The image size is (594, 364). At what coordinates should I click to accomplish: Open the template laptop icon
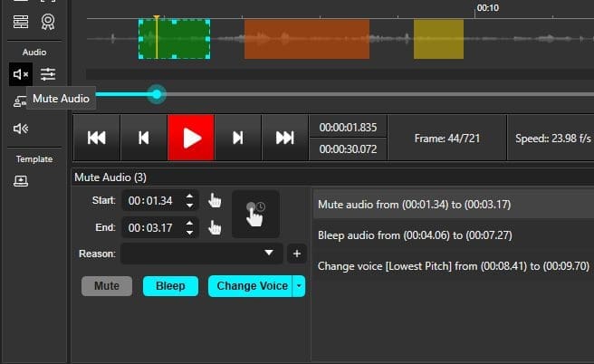tap(21, 181)
